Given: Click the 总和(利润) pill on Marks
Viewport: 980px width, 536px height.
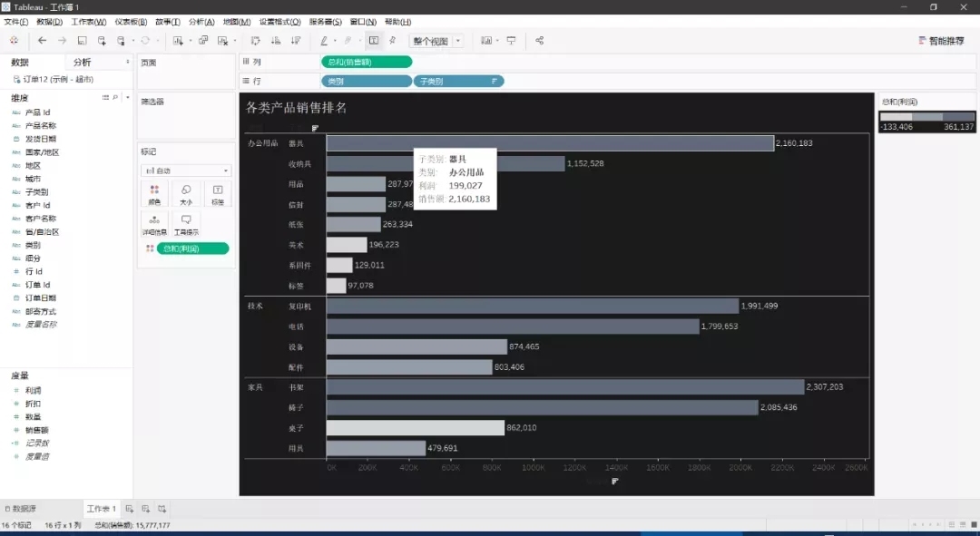Looking at the screenshot, I should coord(192,249).
